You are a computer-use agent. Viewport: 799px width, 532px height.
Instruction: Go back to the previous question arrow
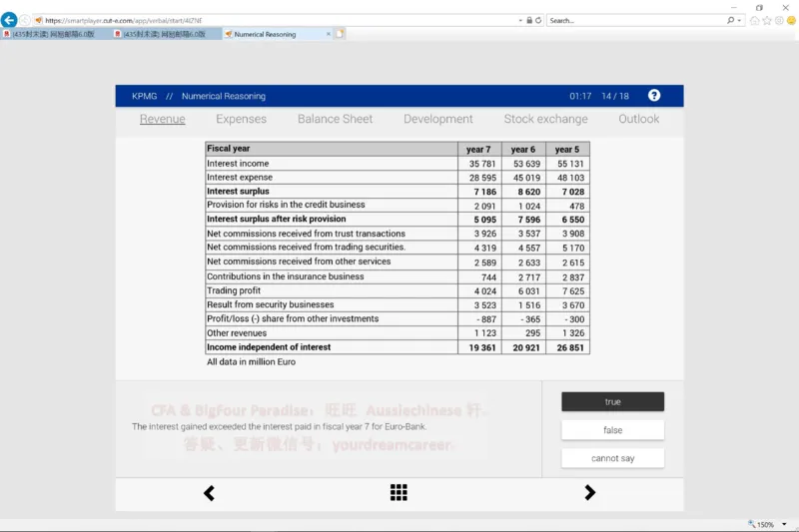tap(210, 492)
